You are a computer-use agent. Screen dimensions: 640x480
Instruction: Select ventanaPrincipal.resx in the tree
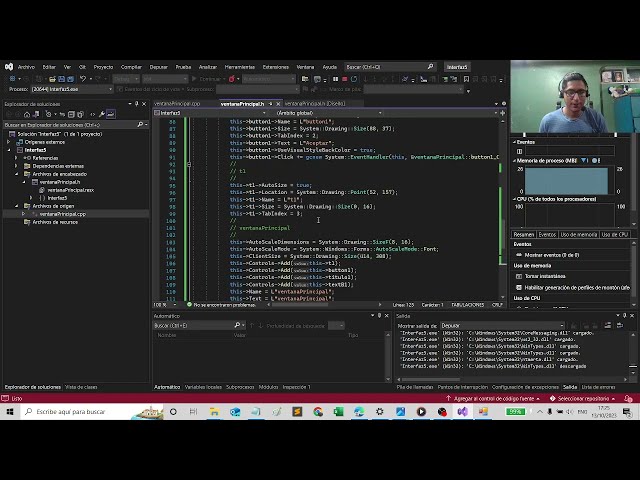click(71, 190)
